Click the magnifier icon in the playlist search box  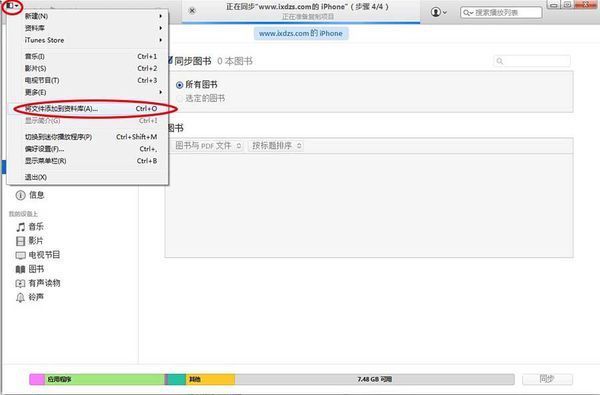click(x=468, y=13)
